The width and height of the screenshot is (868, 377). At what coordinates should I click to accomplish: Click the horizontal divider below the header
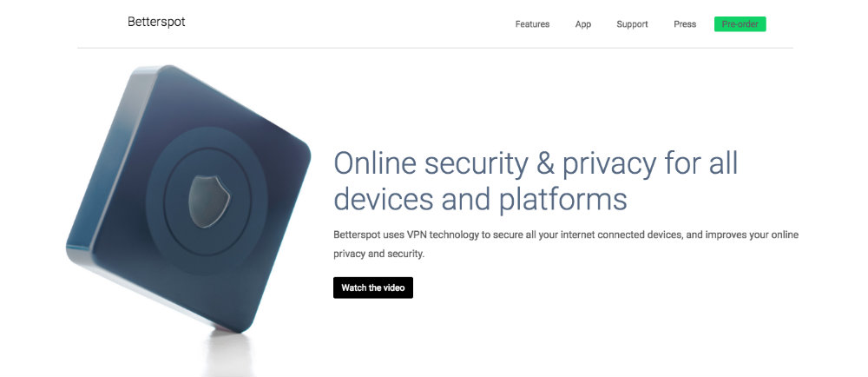click(435, 48)
